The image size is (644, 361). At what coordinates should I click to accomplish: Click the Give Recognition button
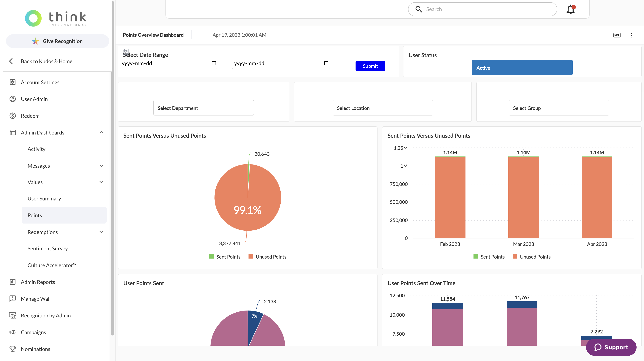tap(58, 41)
